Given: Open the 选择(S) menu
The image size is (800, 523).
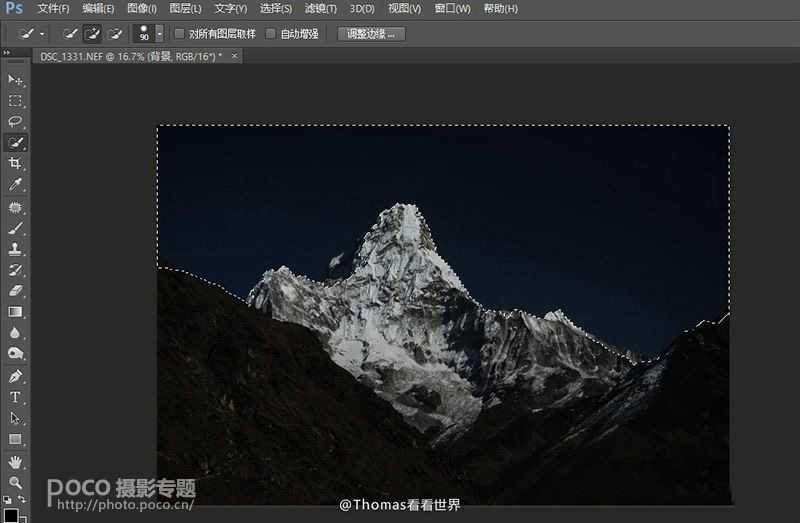Looking at the screenshot, I should tap(276, 8).
